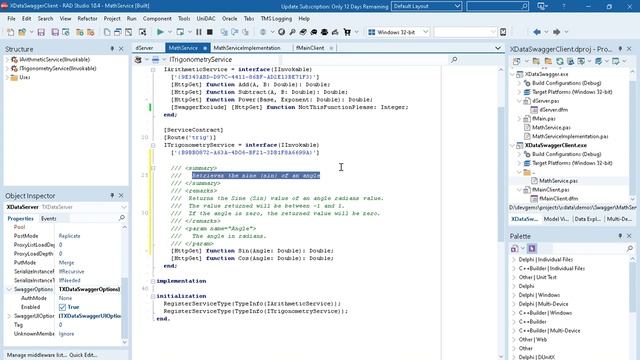
Task: Collapse the implementation section fold marker
Action: click(x=153, y=281)
